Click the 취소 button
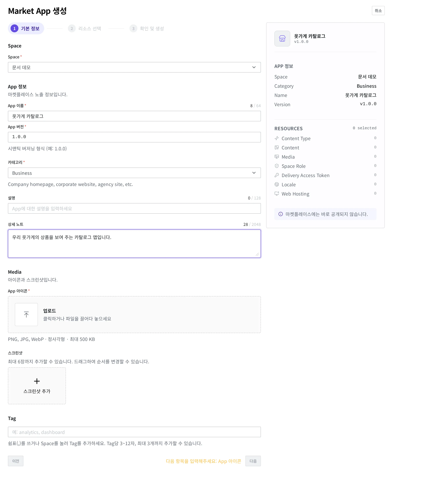 click(378, 10)
